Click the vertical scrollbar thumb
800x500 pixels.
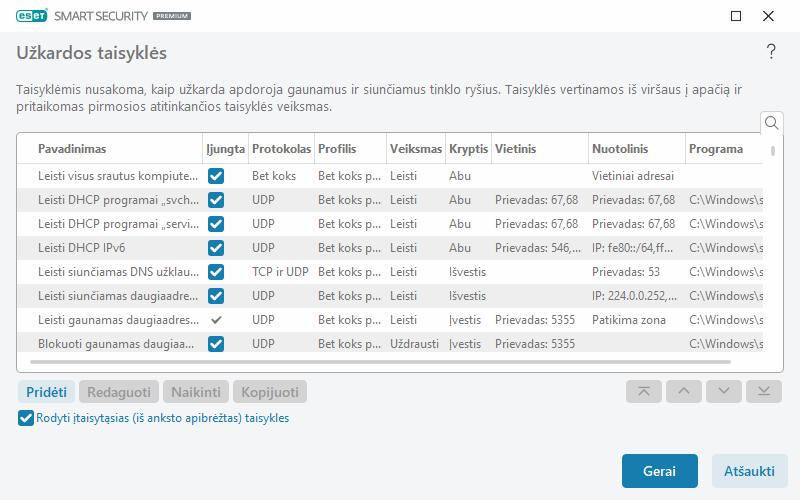(x=773, y=151)
